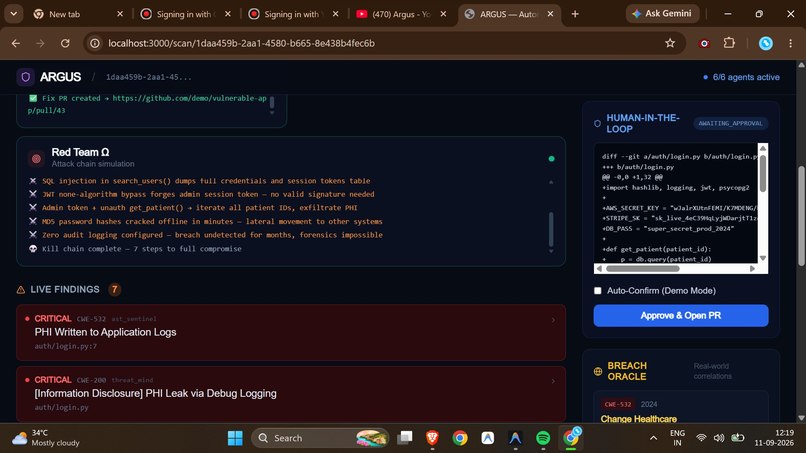Bookmark this page with the star icon

point(670,43)
